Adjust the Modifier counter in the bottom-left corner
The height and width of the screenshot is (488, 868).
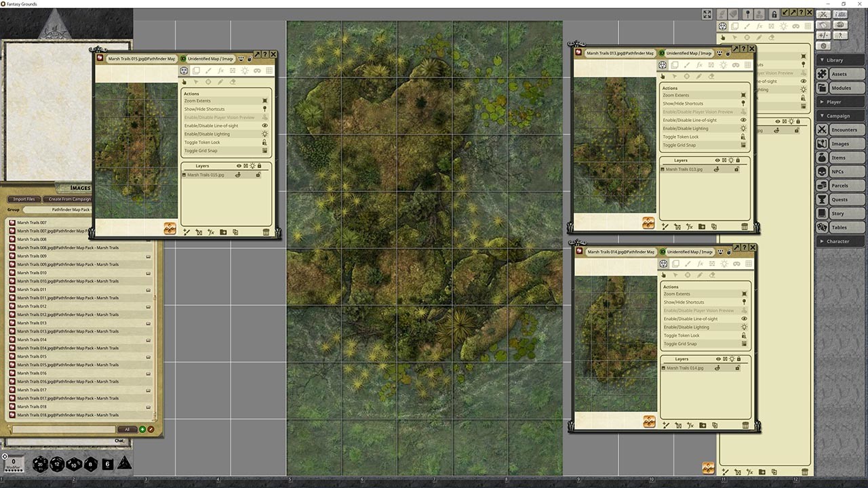[14, 464]
